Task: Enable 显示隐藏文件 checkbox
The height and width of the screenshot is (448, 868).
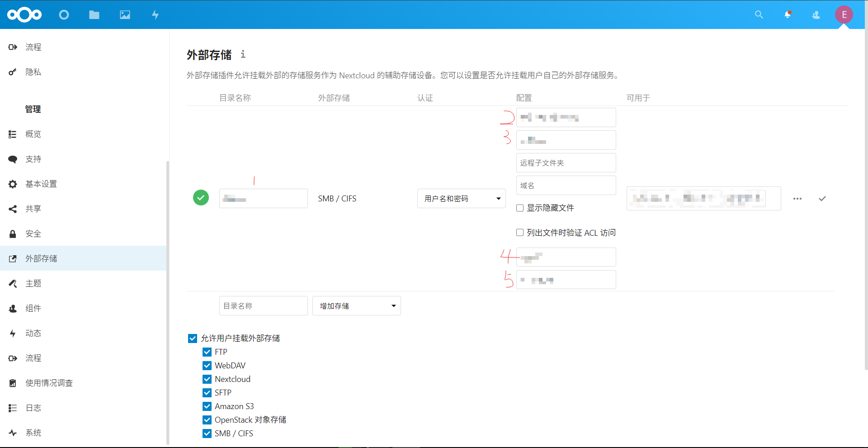Action: pyautogui.click(x=520, y=208)
